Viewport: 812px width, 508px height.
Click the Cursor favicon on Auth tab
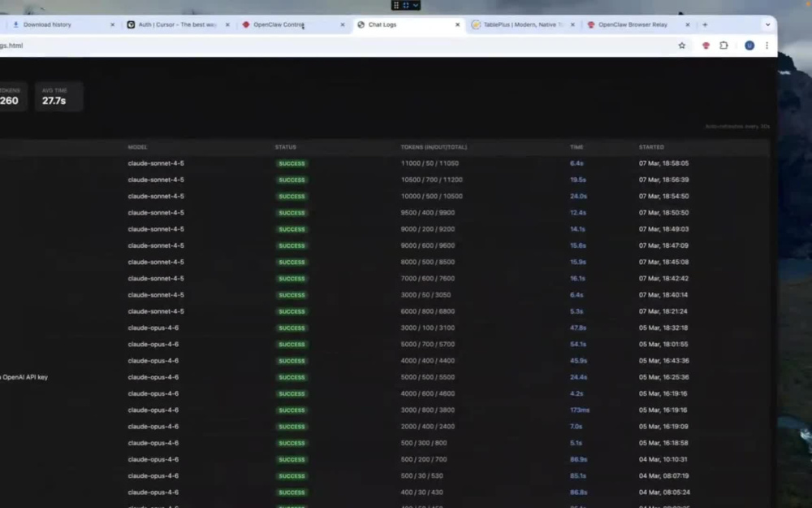tap(131, 24)
